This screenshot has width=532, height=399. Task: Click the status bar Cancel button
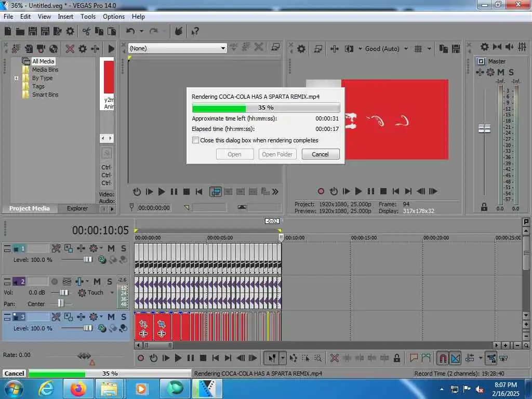(x=14, y=373)
